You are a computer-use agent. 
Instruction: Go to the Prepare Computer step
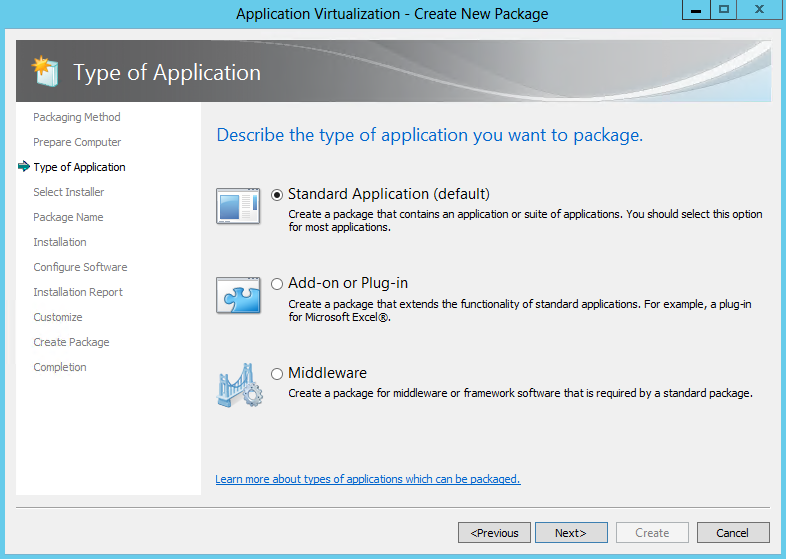click(77, 142)
